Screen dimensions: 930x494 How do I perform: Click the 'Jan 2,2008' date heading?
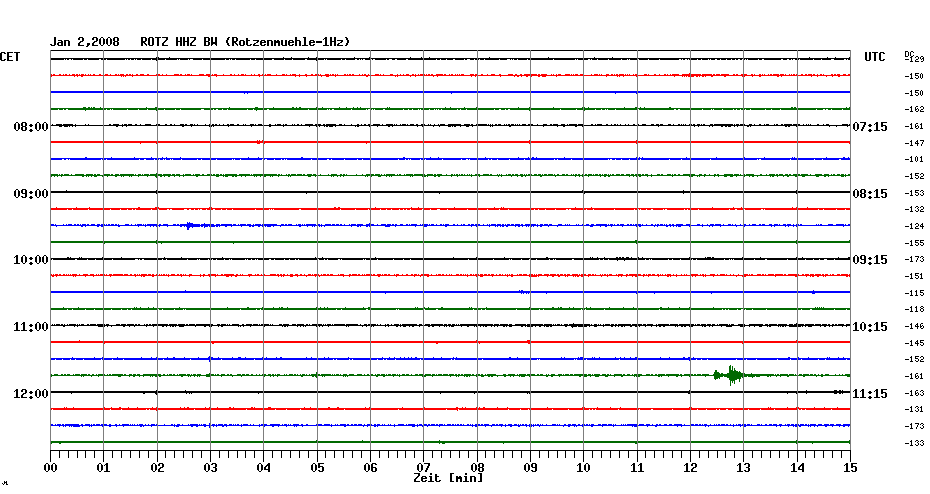tap(84, 42)
